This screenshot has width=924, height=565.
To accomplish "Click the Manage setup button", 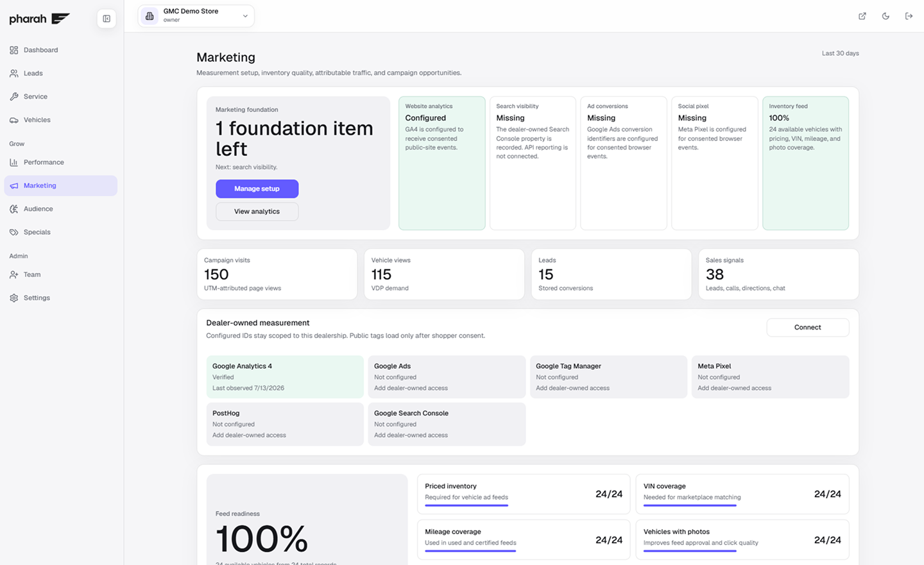I will (x=257, y=189).
